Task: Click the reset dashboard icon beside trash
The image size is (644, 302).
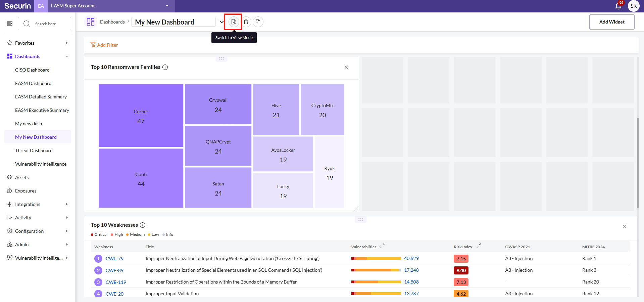Action: [258, 22]
